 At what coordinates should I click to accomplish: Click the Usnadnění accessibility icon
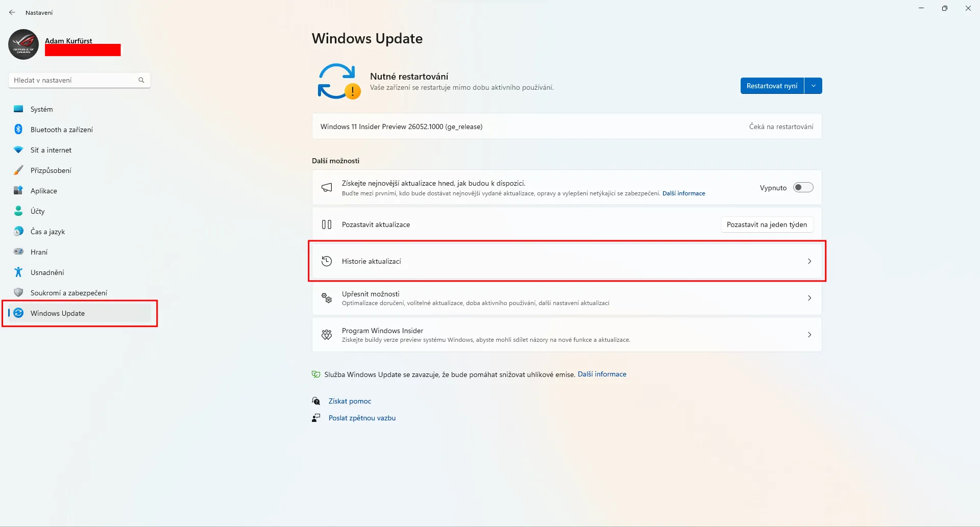click(18, 272)
